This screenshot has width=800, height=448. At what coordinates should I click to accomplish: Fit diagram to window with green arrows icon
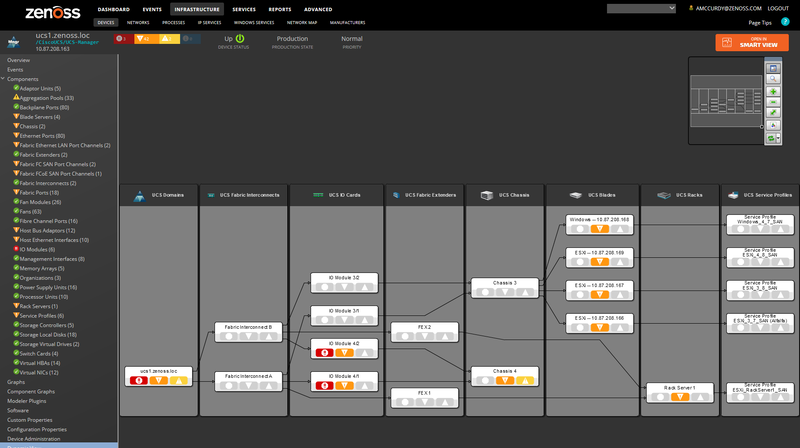tap(773, 113)
